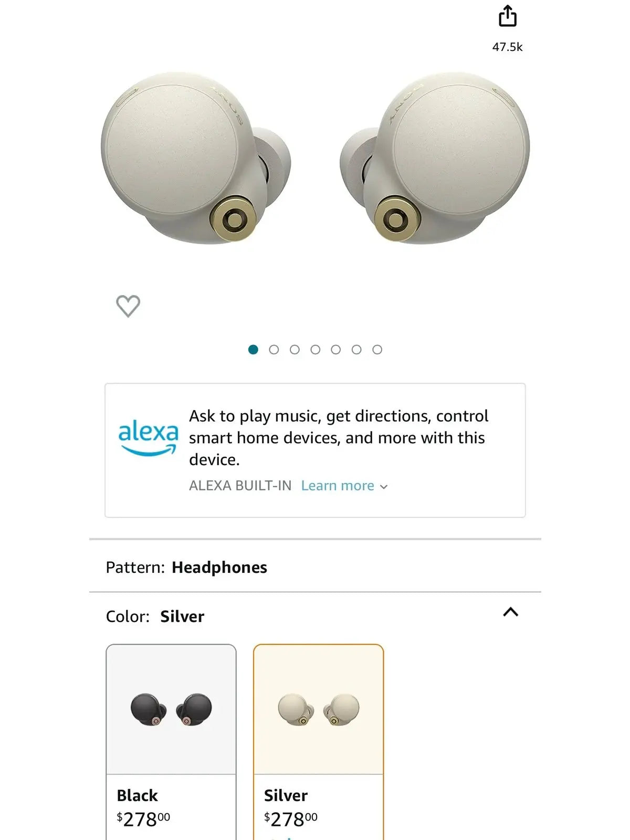Open the main silver earbuds product image
The height and width of the screenshot is (840, 630).
pos(315,157)
